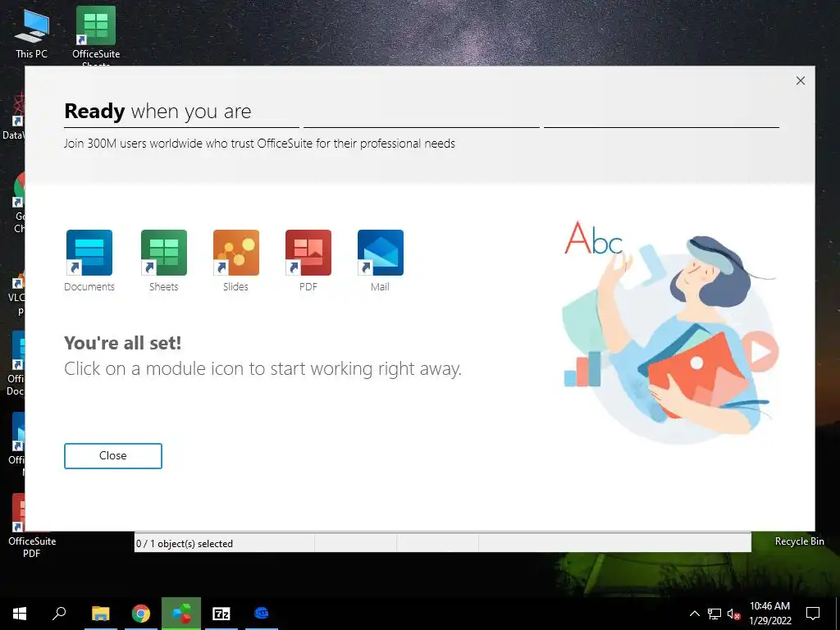Switch to OfficeSuite installer taskbar icon
Screen dimensions: 840x630
(181, 614)
